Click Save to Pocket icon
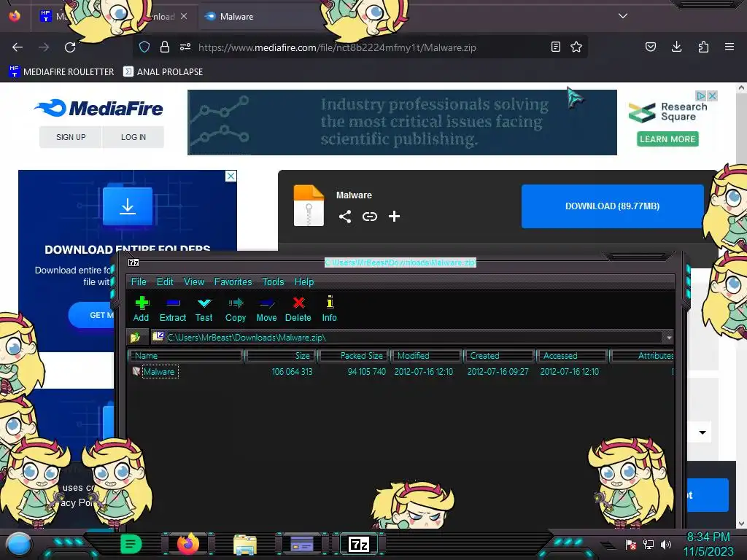 [650, 47]
